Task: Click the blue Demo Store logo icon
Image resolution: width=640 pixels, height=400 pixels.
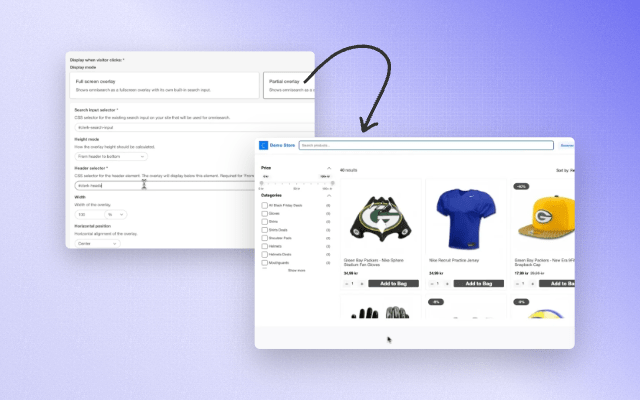Action: 263,145
